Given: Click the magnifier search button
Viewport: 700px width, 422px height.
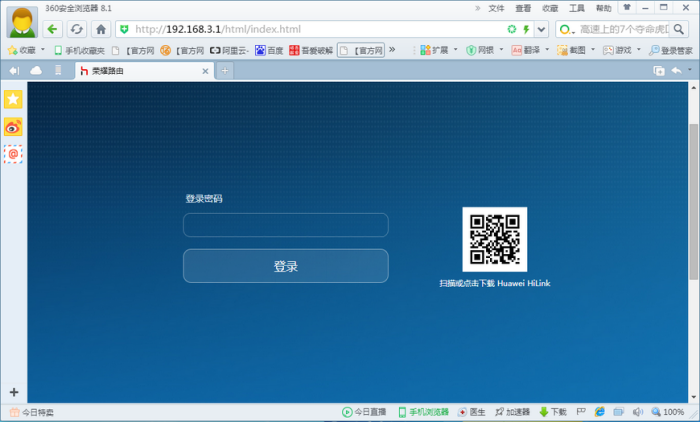Looking at the screenshot, I should click(679, 29).
